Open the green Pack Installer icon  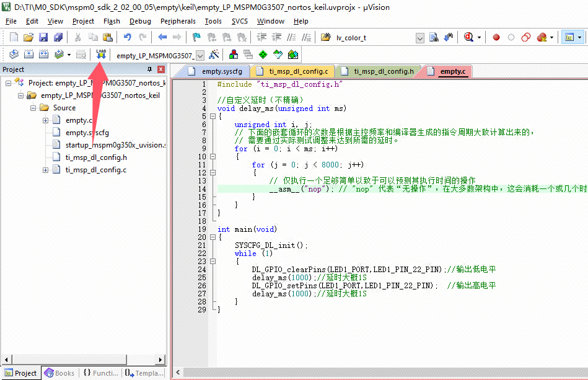tap(293, 55)
